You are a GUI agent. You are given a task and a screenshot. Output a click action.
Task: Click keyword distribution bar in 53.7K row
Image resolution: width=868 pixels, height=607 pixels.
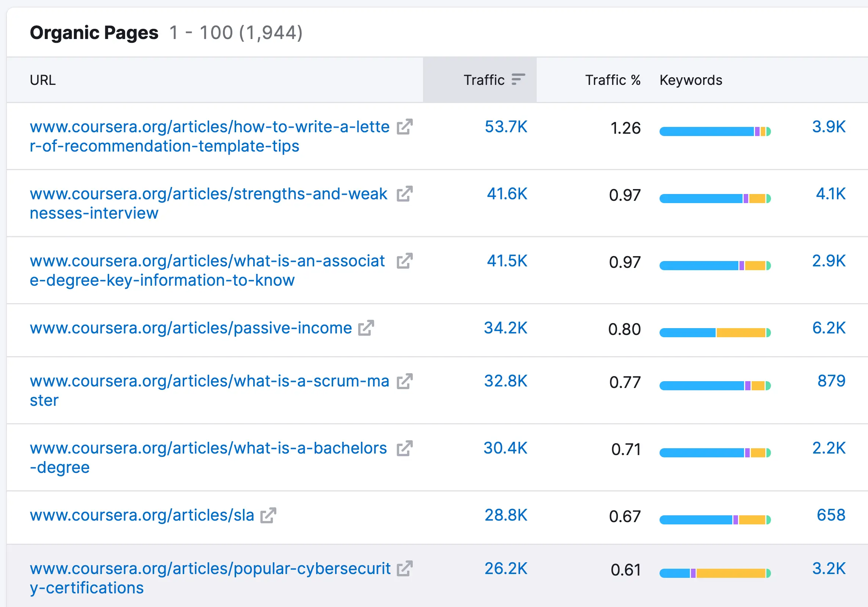click(715, 131)
